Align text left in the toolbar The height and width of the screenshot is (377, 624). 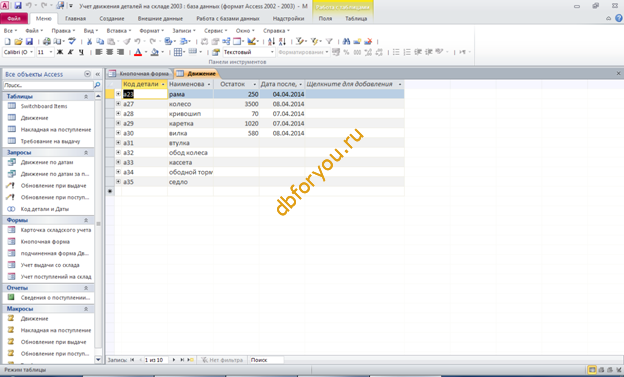(x=99, y=52)
